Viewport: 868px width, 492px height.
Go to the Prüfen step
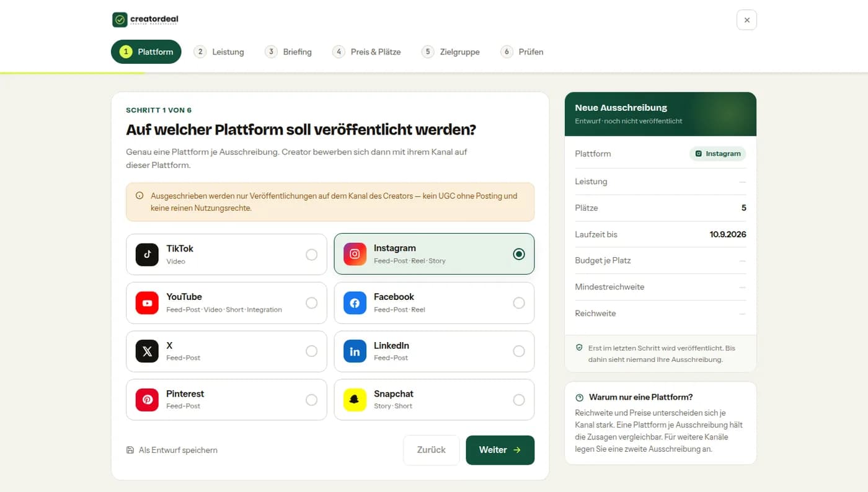[x=522, y=52]
